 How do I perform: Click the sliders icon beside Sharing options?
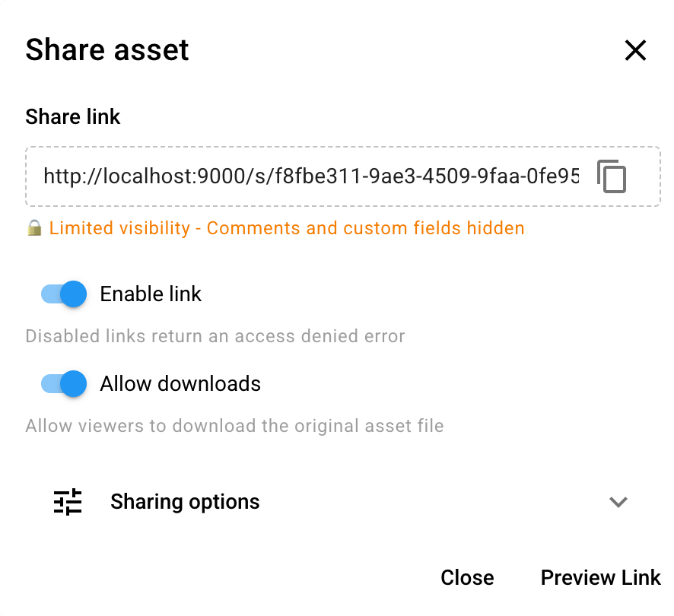68,502
